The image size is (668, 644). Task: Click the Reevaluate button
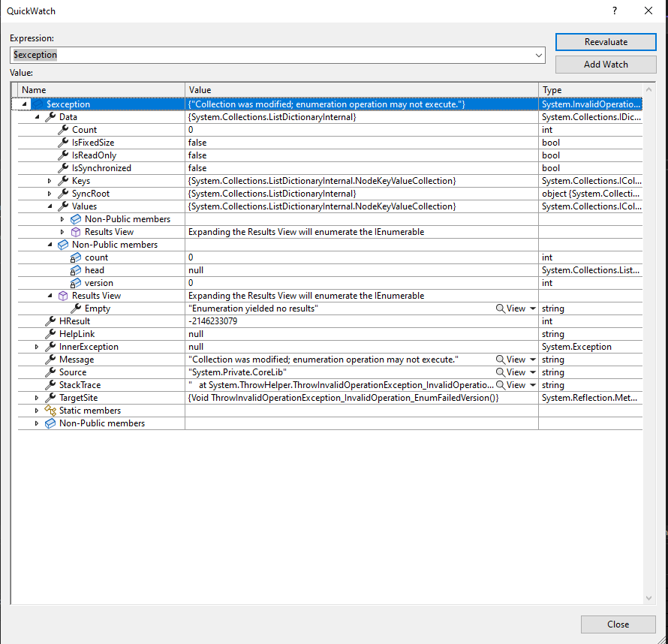click(x=605, y=41)
